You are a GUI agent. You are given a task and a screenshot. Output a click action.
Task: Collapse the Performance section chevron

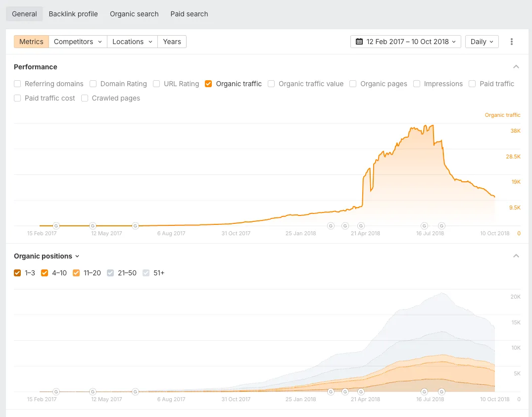point(516,67)
